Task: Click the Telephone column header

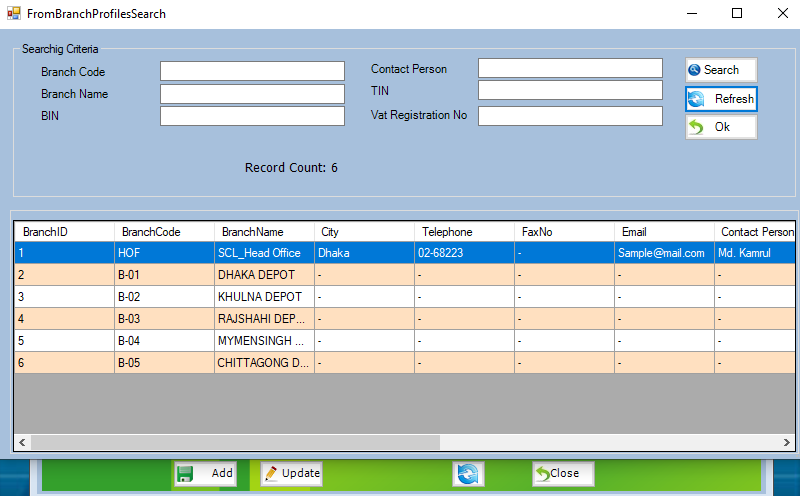Action: click(x=464, y=232)
